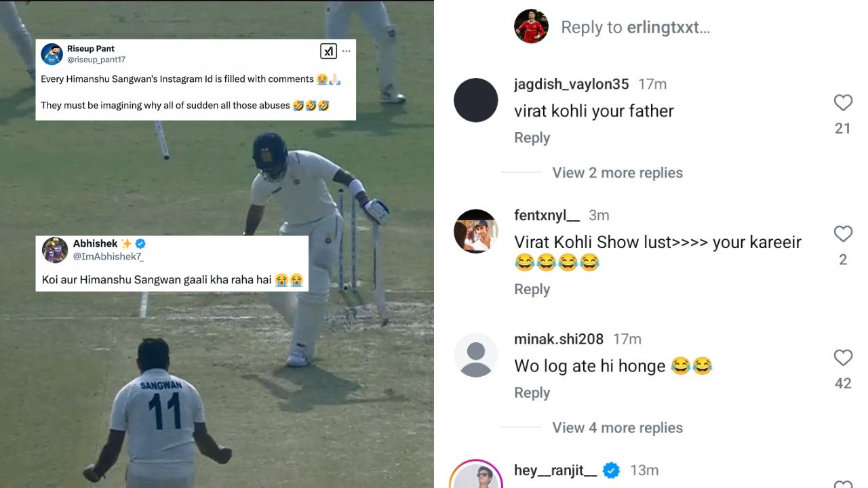Open fentxnyl__'s profile avatar
Image resolution: width=868 pixels, height=488 pixels.
pyautogui.click(x=475, y=231)
